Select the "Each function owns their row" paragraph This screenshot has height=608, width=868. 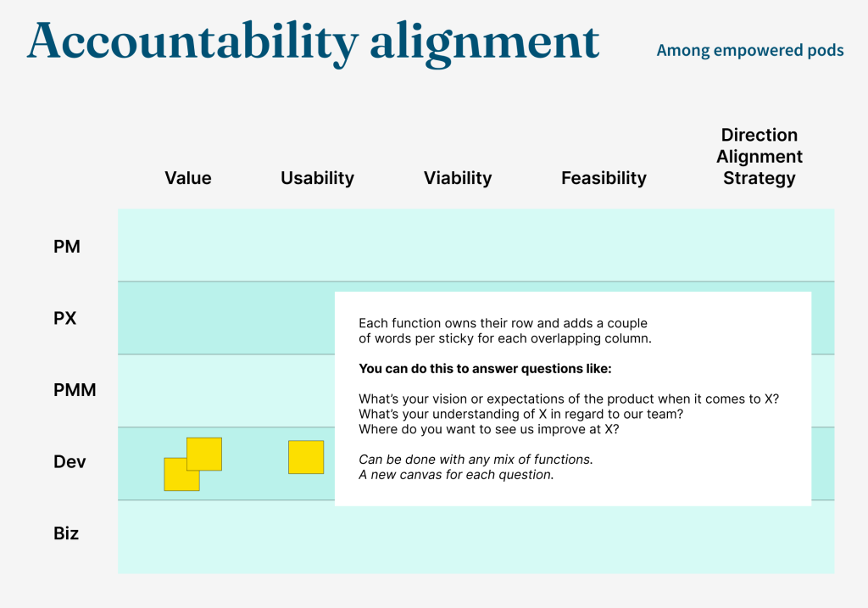point(504,331)
